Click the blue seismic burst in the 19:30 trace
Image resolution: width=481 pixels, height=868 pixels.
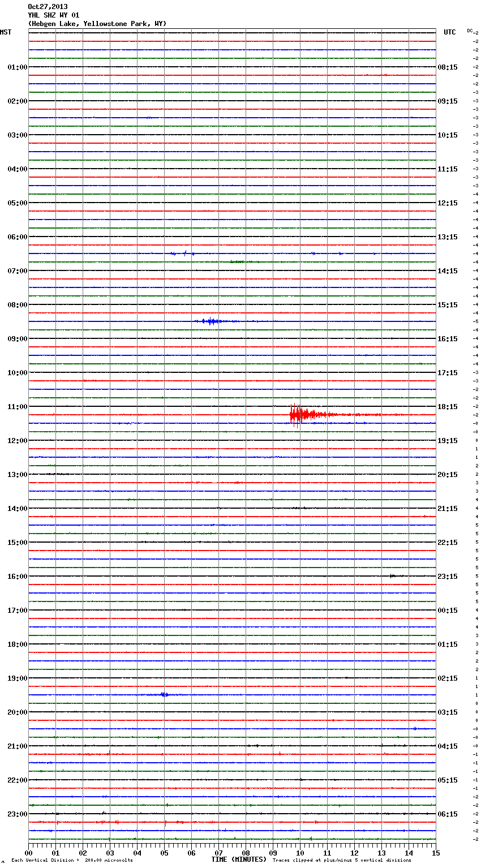click(163, 694)
